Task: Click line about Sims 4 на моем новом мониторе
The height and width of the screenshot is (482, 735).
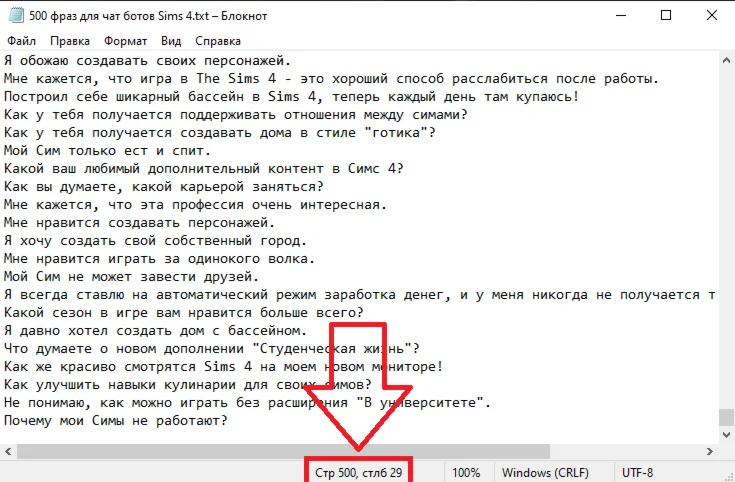Action: click(x=224, y=366)
